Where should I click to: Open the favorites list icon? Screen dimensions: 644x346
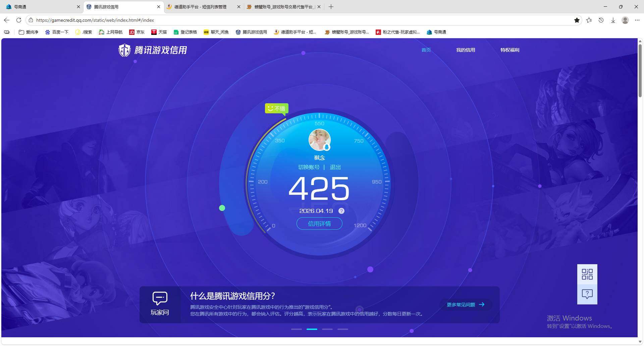[x=589, y=20]
